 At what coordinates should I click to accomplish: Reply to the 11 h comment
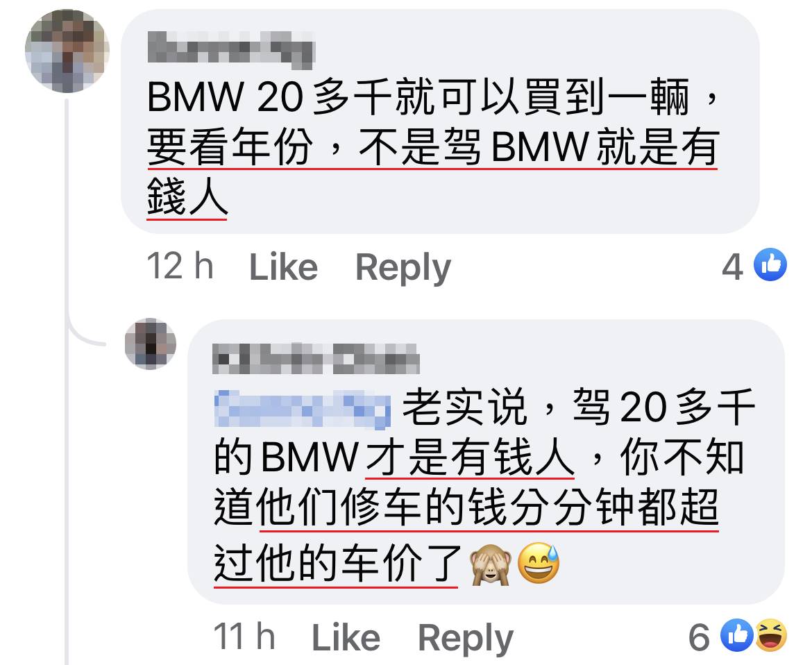[x=465, y=639]
